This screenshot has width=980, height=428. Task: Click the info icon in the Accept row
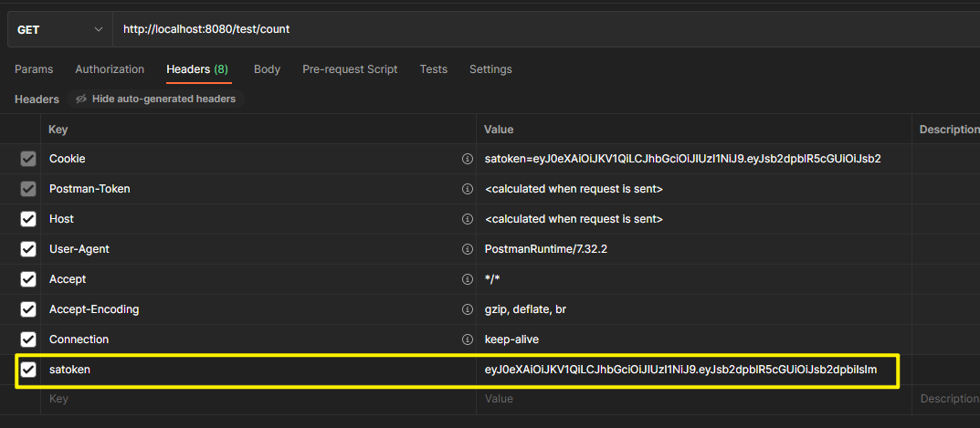(468, 279)
